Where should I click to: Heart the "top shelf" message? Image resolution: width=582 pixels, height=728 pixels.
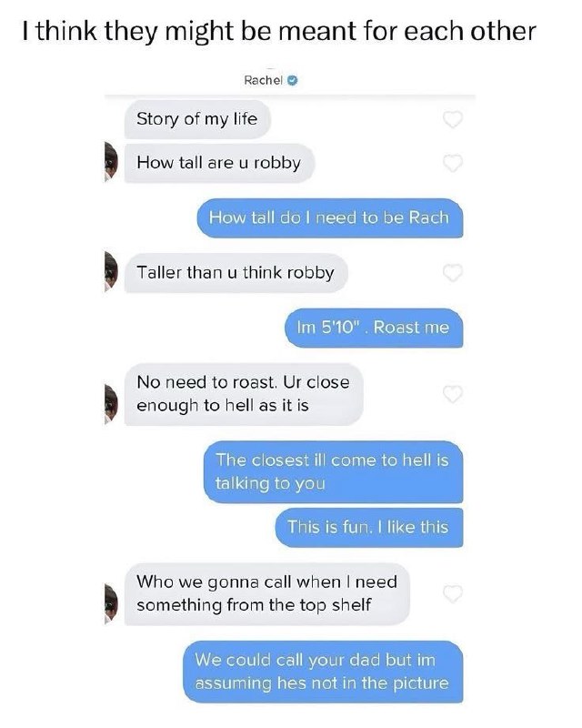453,593
